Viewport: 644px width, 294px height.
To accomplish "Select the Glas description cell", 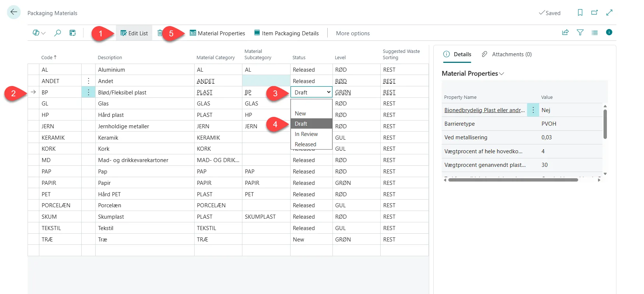I will point(145,104).
